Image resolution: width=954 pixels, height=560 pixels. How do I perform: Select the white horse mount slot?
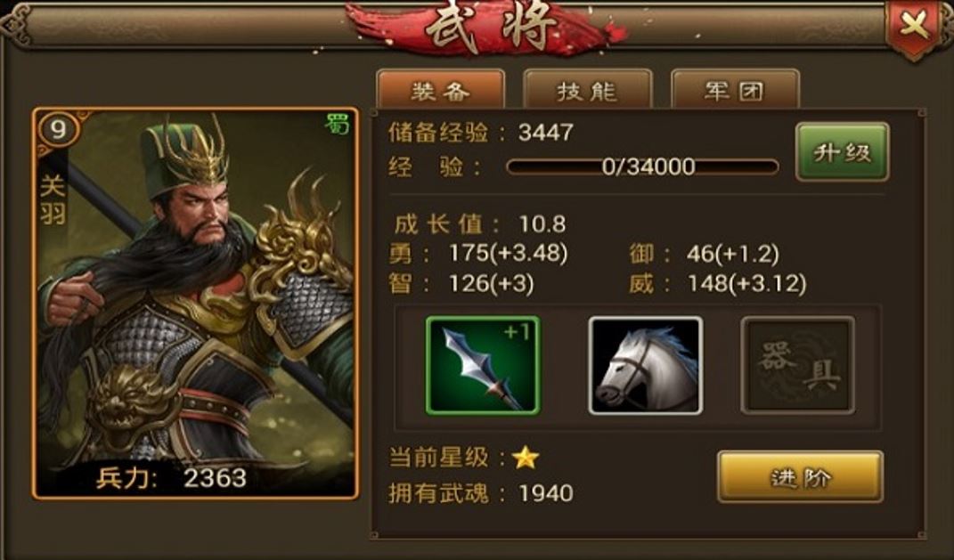point(646,365)
